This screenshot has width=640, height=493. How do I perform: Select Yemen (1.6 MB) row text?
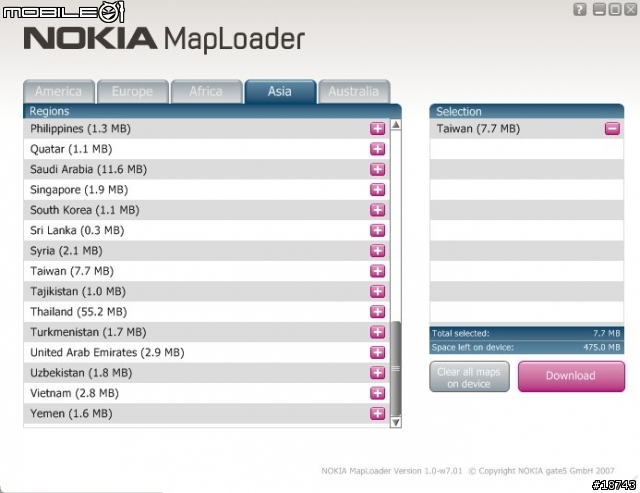(x=71, y=413)
